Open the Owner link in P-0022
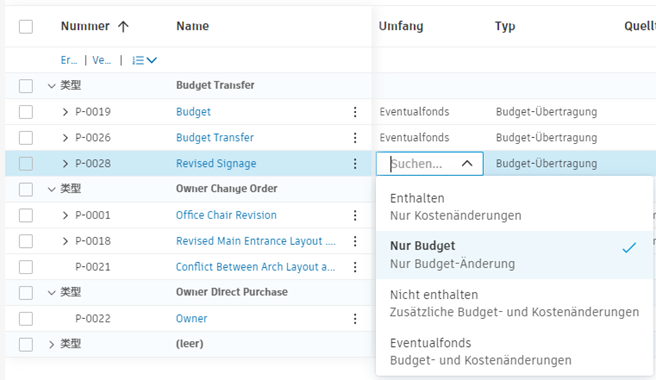The image size is (656, 380). tap(192, 318)
